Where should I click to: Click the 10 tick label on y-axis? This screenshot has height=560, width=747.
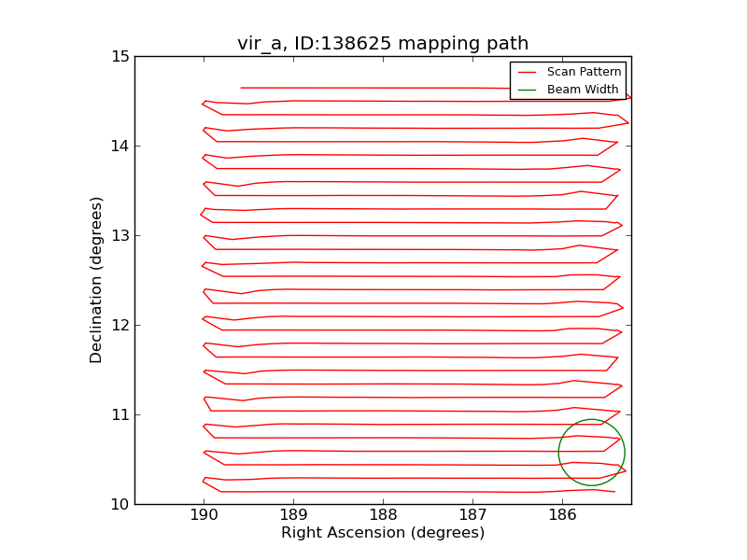[x=120, y=504]
